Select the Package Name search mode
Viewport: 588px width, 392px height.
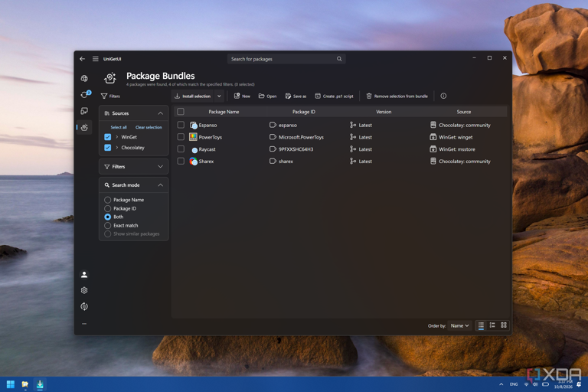tap(108, 200)
